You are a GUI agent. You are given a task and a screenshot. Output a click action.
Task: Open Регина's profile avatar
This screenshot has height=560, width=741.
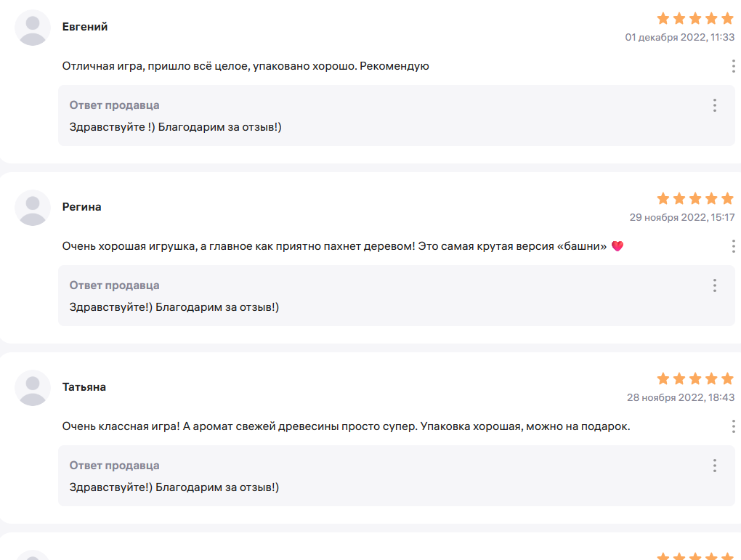(33, 208)
